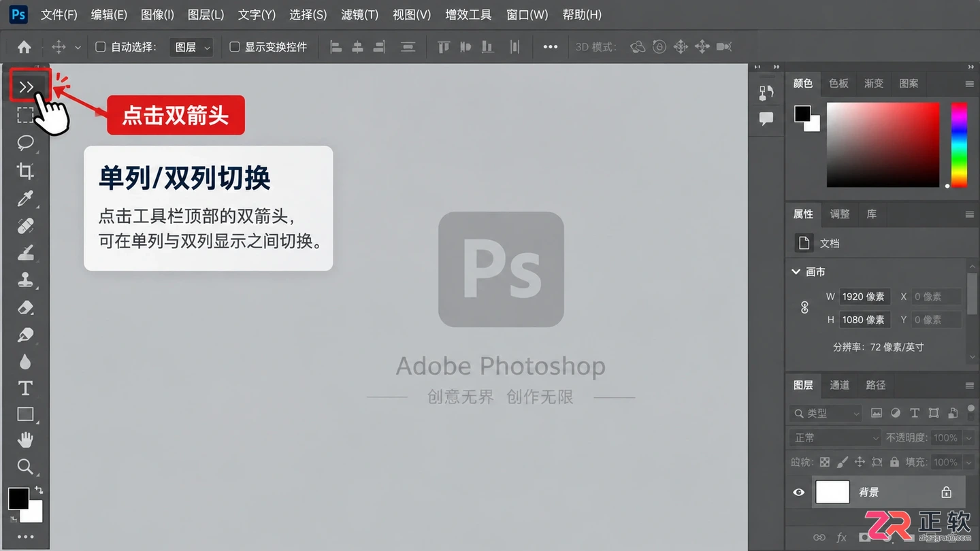
Task: Hide the 背景 layer with the eye icon
Action: click(799, 492)
